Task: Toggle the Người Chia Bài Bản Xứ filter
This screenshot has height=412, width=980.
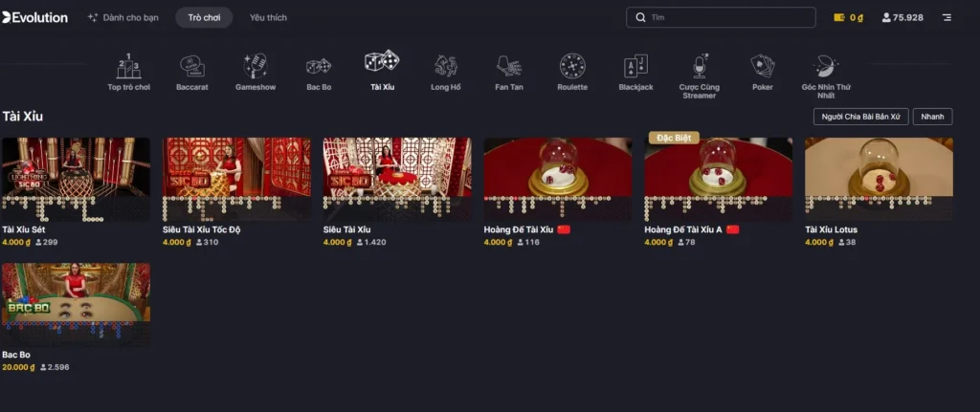Action: (x=860, y=117)
